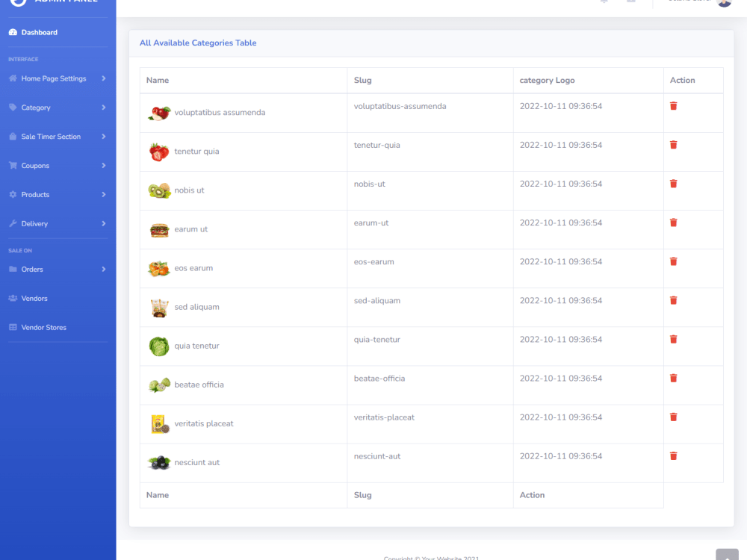Click the thumbnail for beatae officia
747x560 pixels.
pyautogui.click(x=159, y=385)
